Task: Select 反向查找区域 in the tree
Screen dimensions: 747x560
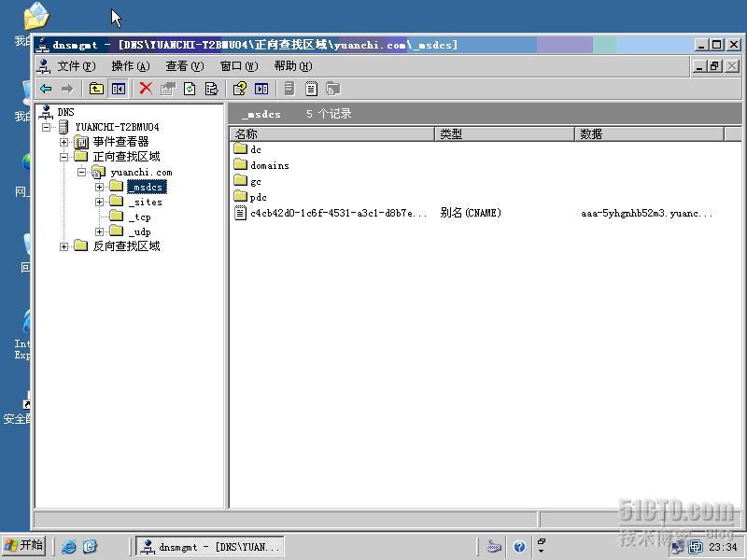Action: click(x=126, y=246)
